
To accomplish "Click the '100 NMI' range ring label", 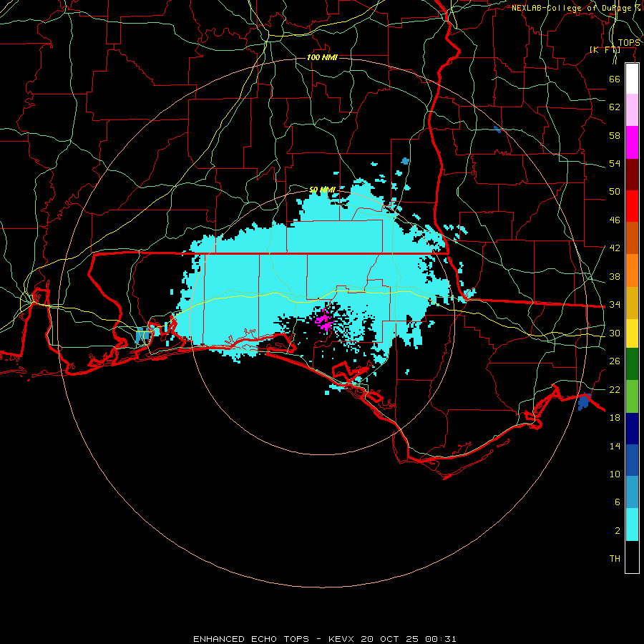I will 323,57.
